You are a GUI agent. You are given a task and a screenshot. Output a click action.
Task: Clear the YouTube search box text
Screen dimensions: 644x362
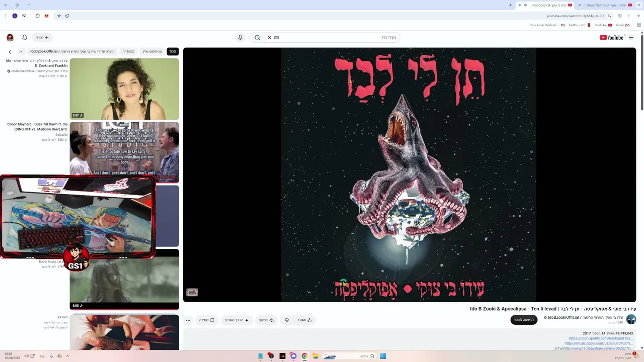[x=269, y=37]
